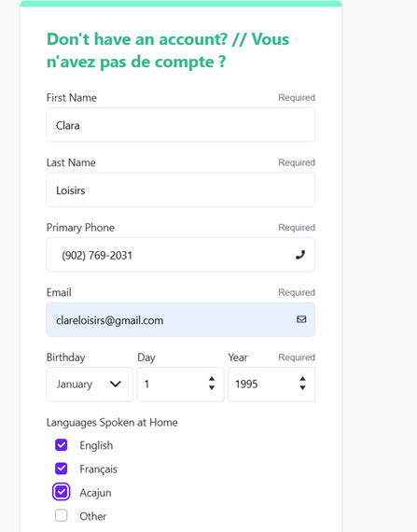Open the January birthday month dropdown
The height and width of the screenshot is (532, 417).
click(90, 385)
